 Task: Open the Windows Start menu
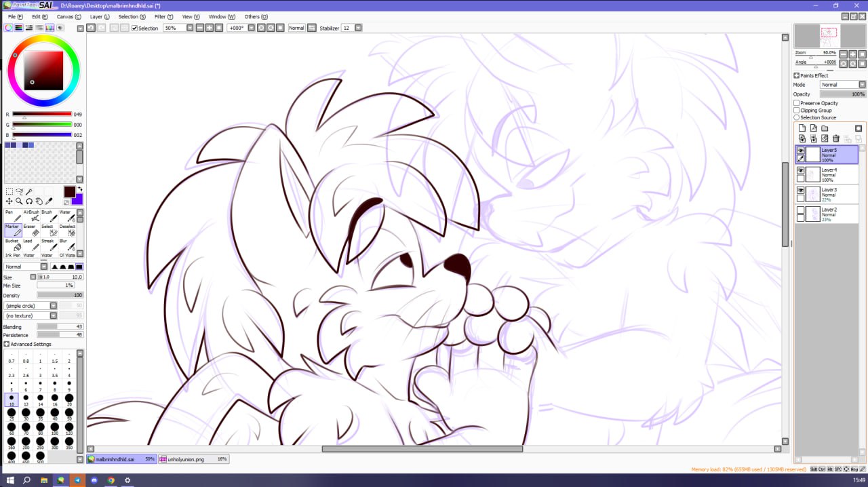click(x=10, y=480)
